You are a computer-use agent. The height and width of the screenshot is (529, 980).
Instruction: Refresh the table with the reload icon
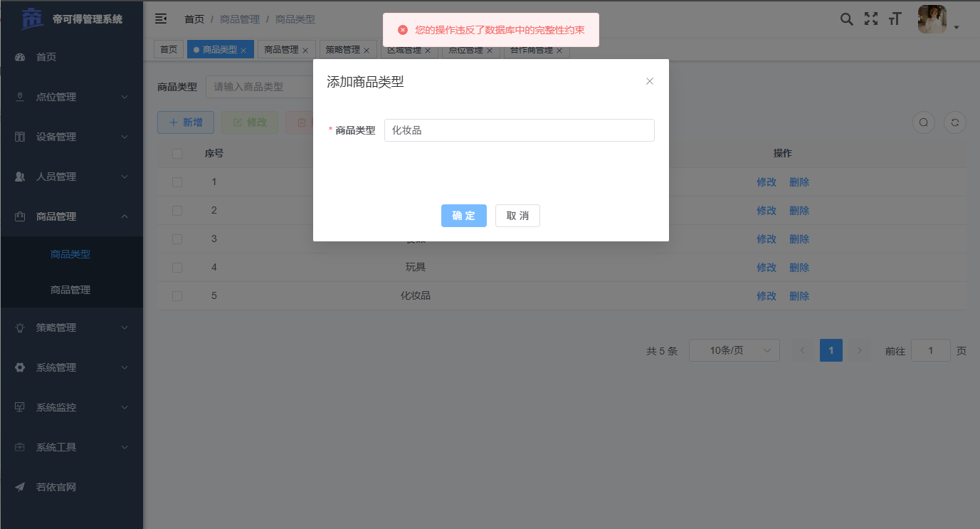[x=954, y=122]
